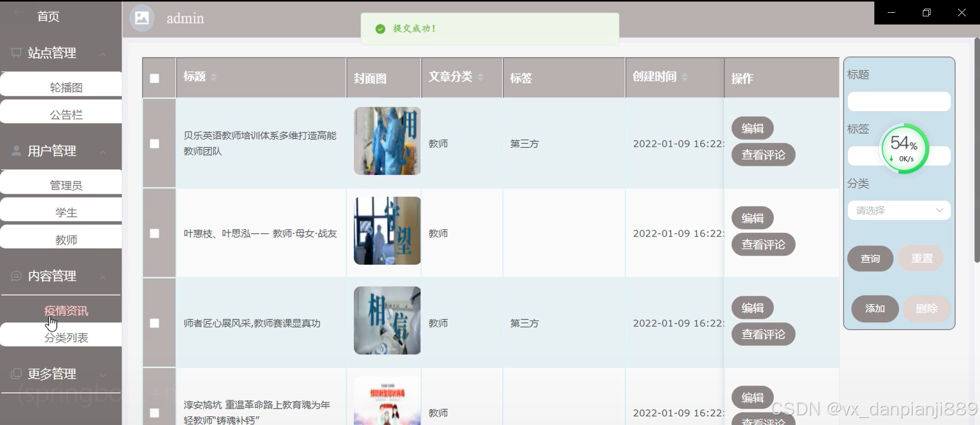Viewport: 980px width, 425px height.
Task: Click the 标题 search input field
Action: pyautogui.click(x=899, y=102)
